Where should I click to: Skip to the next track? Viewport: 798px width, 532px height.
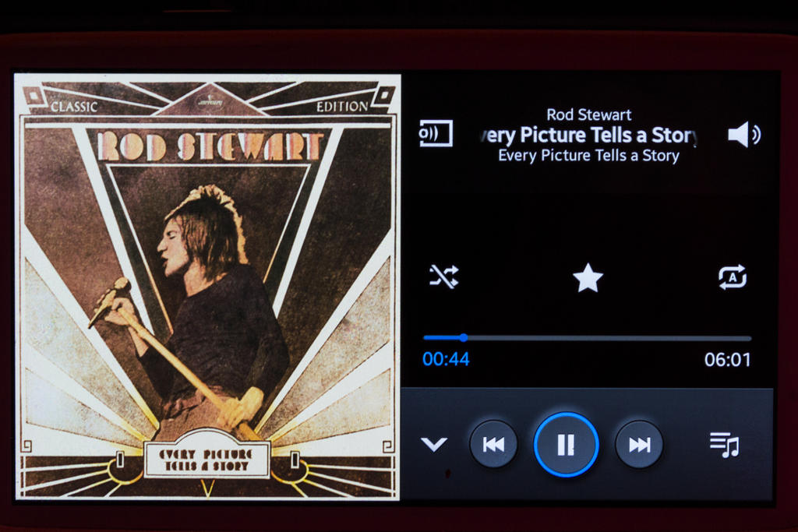(639, 445)
